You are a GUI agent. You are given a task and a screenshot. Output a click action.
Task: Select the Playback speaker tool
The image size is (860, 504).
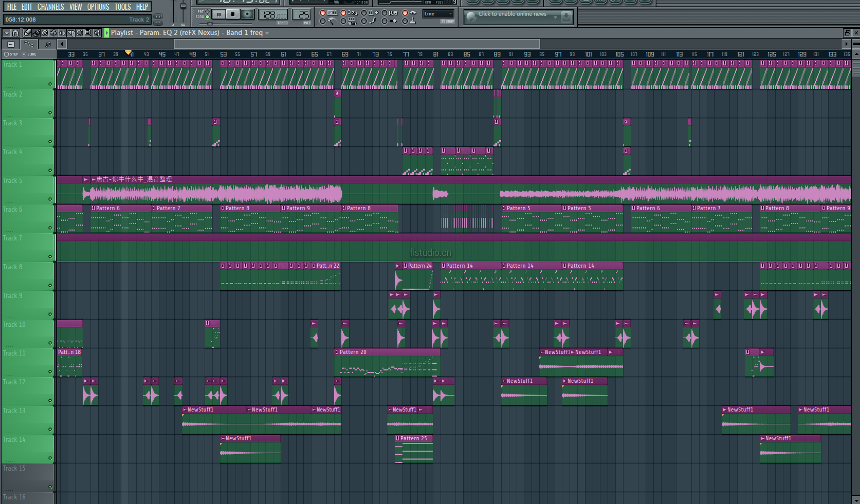pyautogui.click(x=97, y=33)
